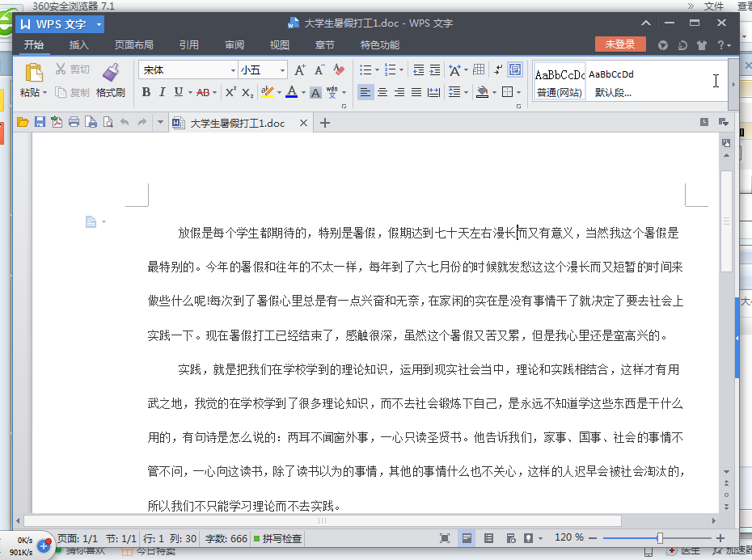
Task: Toggle page layout view in status bar
Action: click(x=467, y=538)
